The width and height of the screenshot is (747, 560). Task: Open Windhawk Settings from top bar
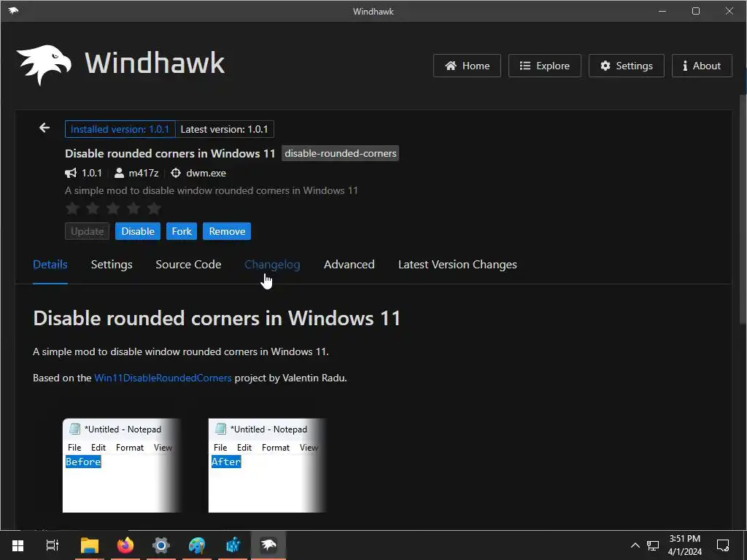pos(627,66)
